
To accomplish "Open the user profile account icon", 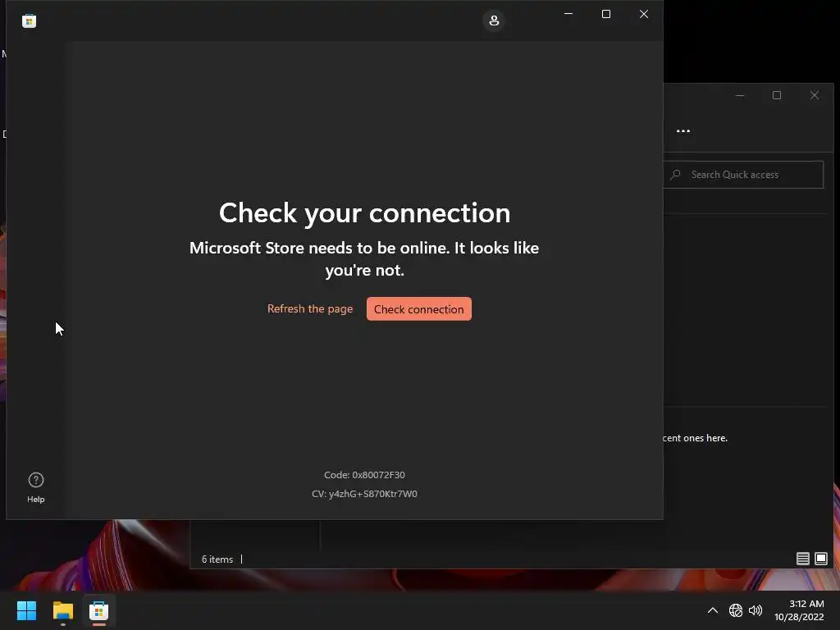I will [x=494, y=21].
